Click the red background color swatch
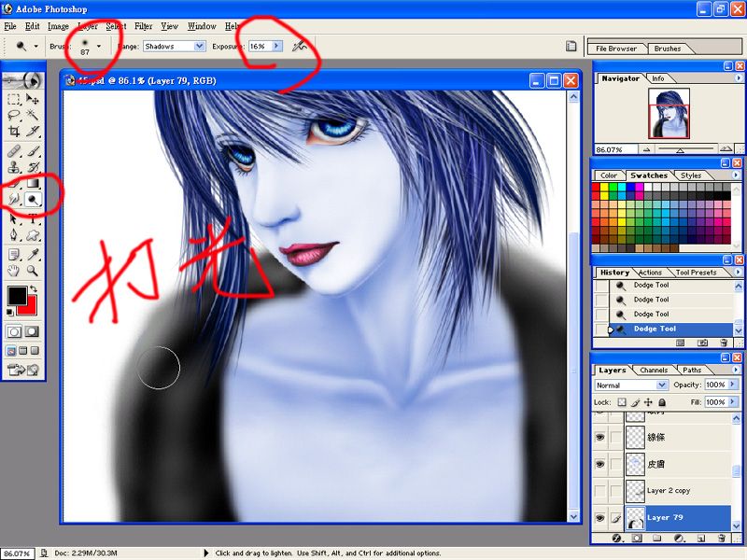Screen dimensions: 747x560 31,309
